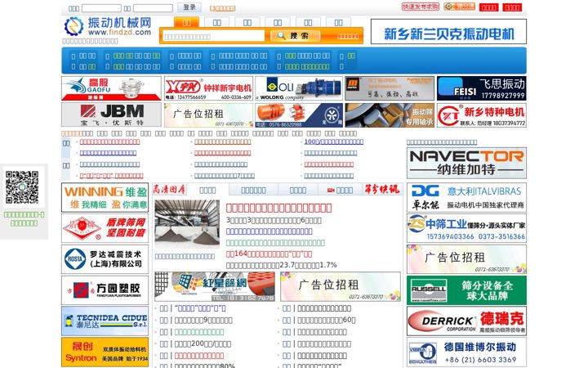Open the 中筛工业 banner

tap(466, 228)
